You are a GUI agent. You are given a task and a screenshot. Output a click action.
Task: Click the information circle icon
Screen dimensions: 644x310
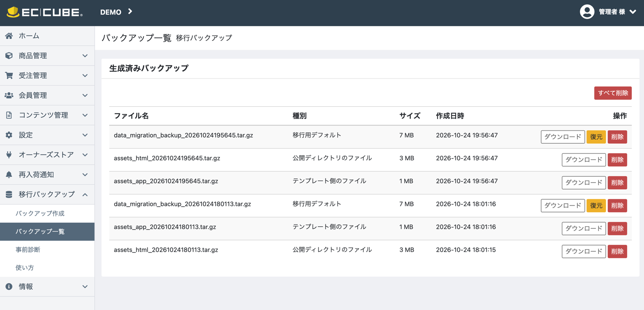(x=9, y=287)
